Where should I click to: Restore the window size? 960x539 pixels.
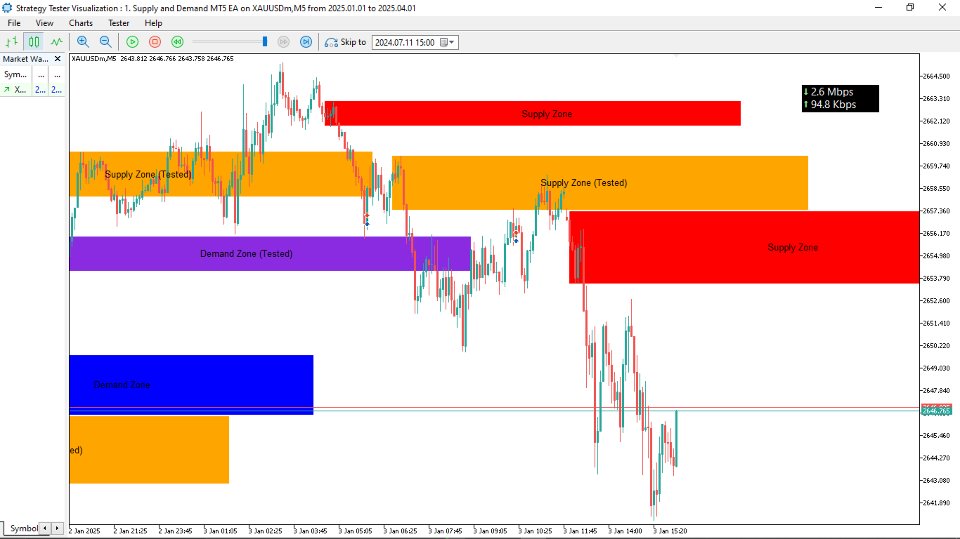910,7
